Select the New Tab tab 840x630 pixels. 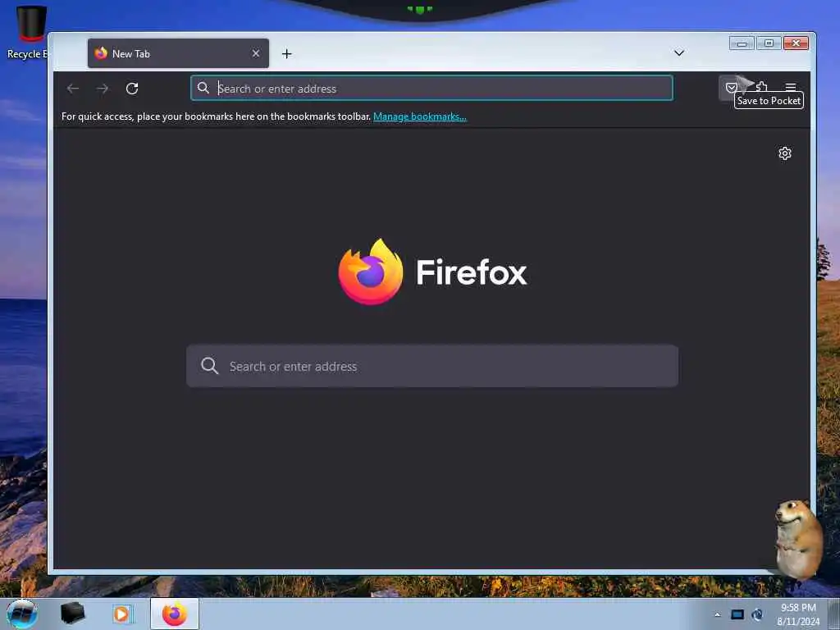click(x=178, y=53)
